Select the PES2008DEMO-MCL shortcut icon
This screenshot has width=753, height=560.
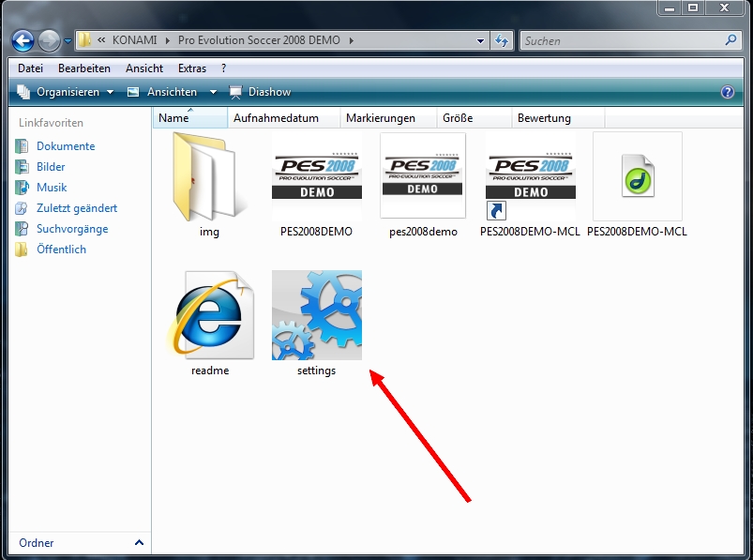pyautogui.click(x=530, y=175)
